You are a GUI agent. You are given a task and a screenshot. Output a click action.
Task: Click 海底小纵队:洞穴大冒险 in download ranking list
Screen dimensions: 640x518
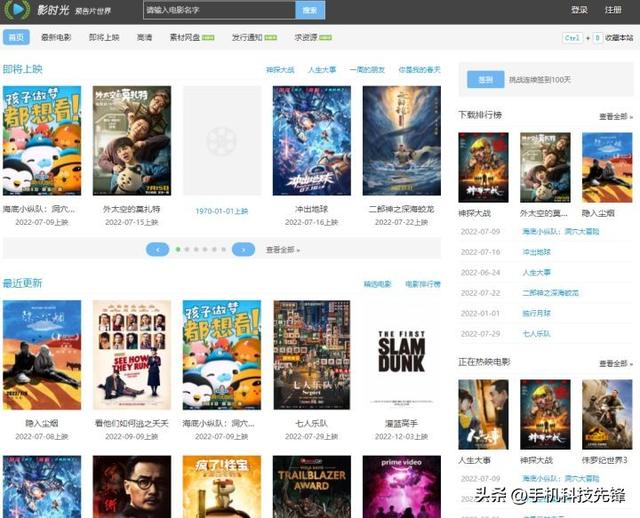[x=561, y=231]
